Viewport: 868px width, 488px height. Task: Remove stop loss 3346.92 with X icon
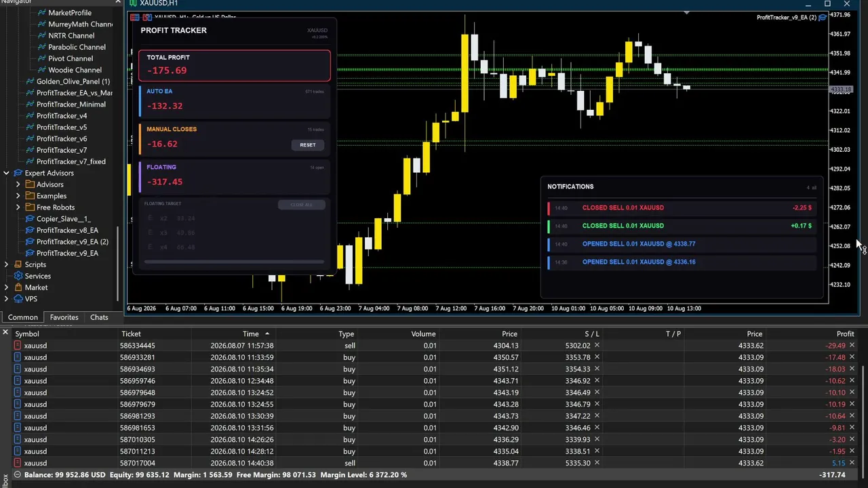[x=597, y=381]
